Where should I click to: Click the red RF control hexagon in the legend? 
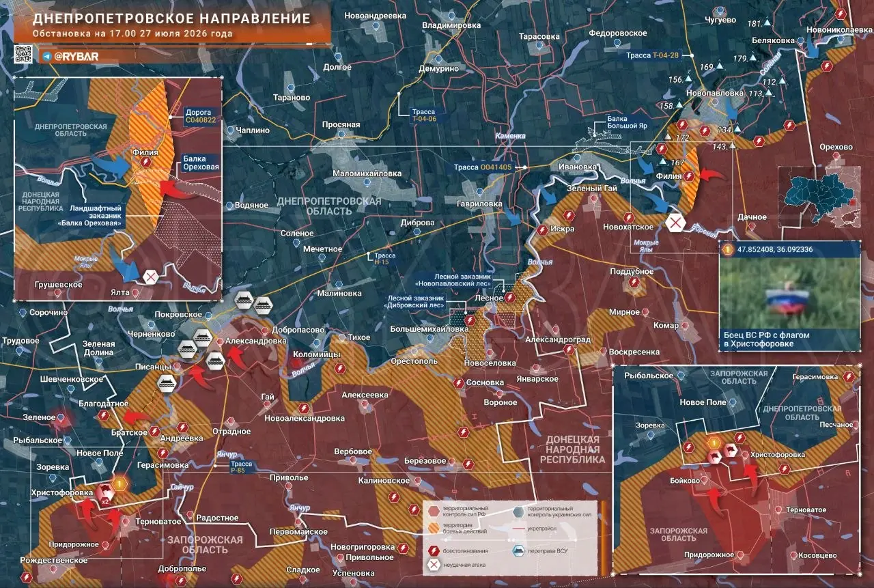click(x=432, y=512)
